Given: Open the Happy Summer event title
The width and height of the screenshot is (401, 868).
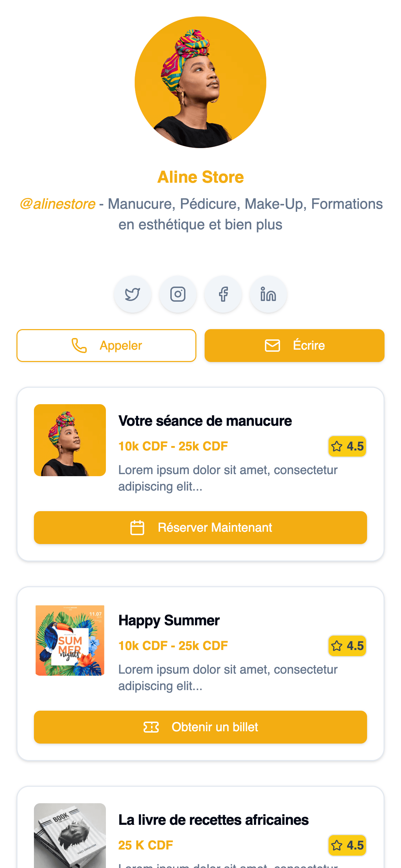Looking at the screenshot, I should tap(169, 620).
